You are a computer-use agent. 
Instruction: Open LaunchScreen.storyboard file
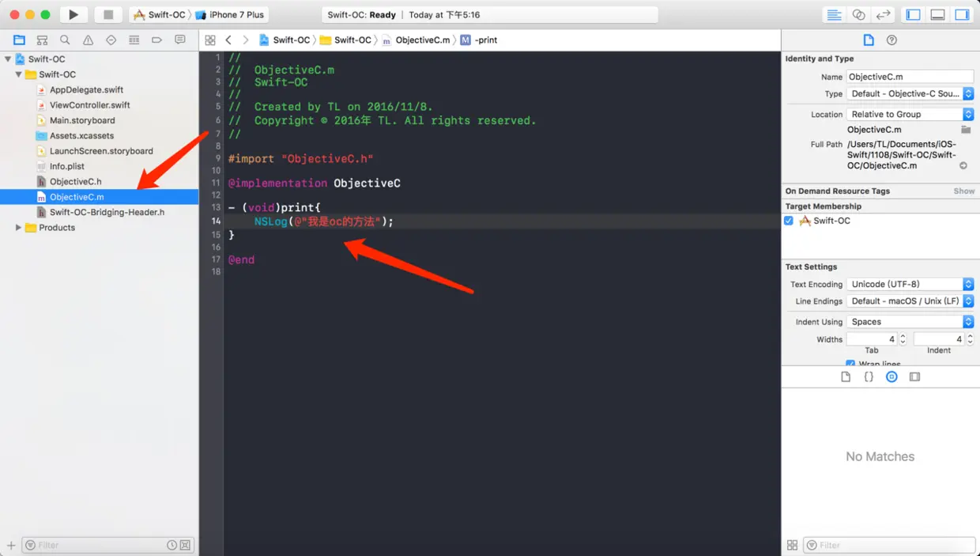[x=101, y=151]
